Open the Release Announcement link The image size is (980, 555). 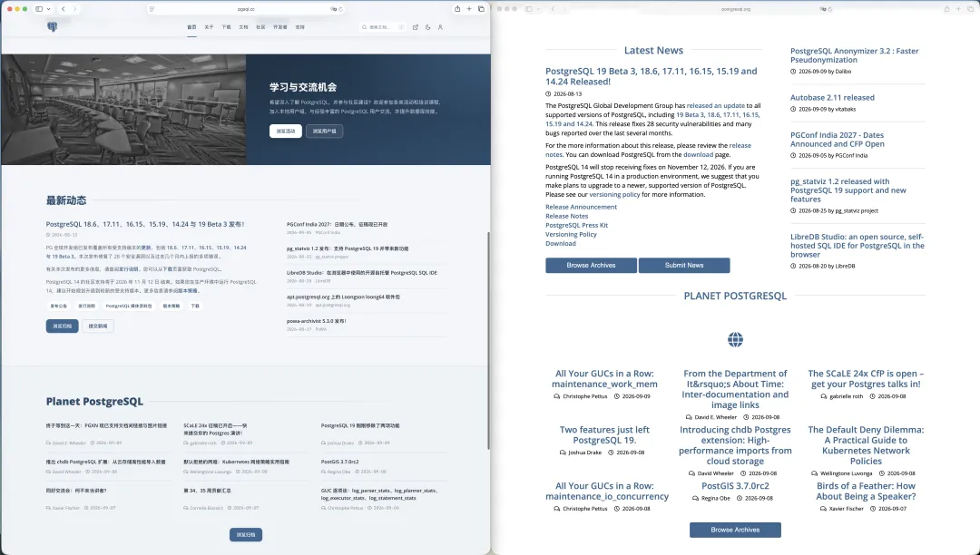[x=581, y=207]
